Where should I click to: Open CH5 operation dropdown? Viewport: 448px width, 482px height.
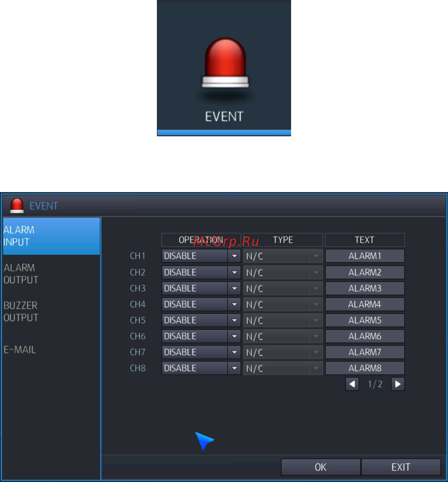tap(201, 320)
